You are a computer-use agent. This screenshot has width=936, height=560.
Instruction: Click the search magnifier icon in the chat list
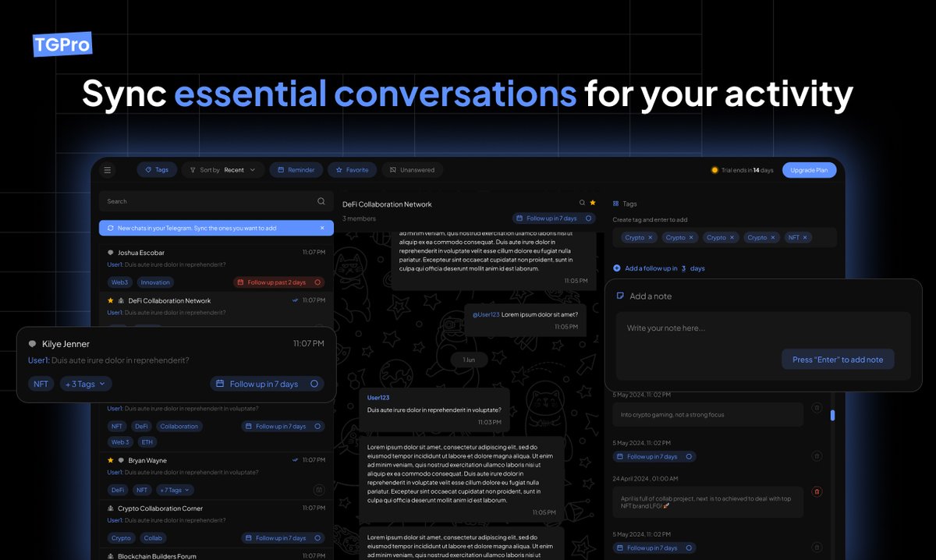321,200
